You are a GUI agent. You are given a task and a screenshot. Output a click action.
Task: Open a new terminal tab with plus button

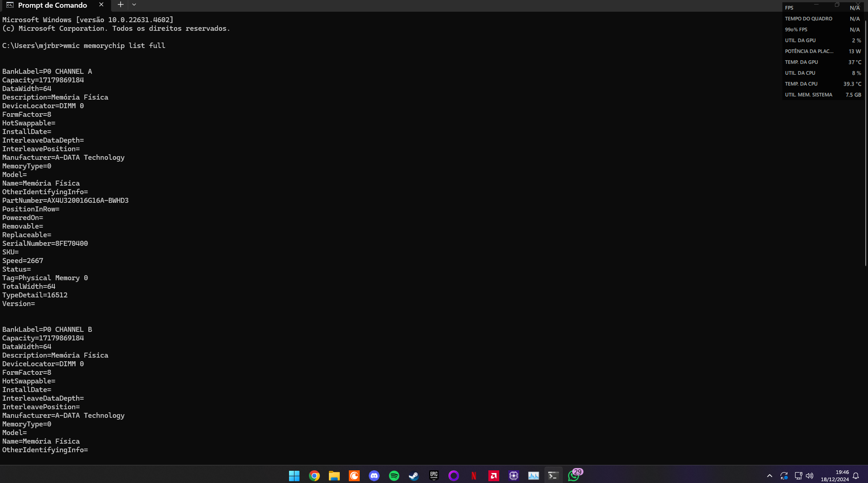coord(121,5)
